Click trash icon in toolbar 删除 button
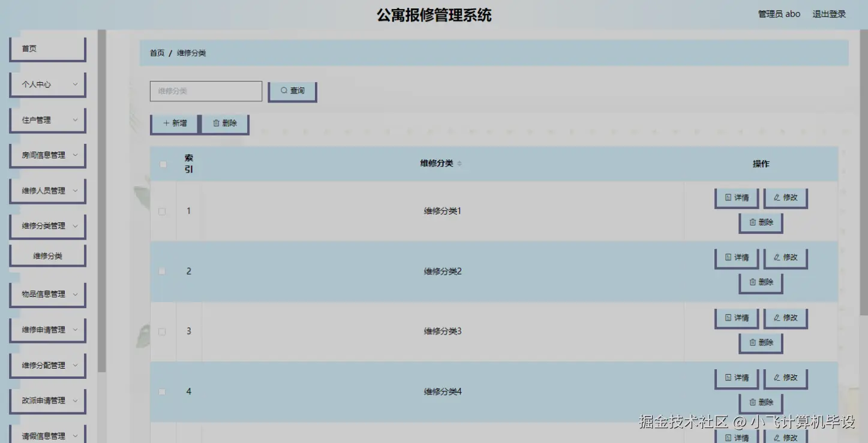This screenshot has height=443, width=868. [x=217, y=123]
